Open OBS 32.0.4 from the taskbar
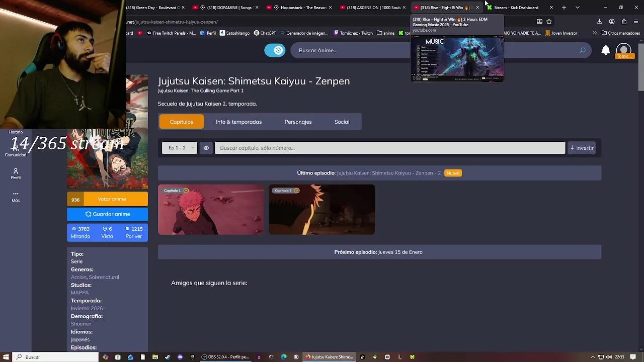644x362 pixels. pyautogui.click(x=225, y=357)
